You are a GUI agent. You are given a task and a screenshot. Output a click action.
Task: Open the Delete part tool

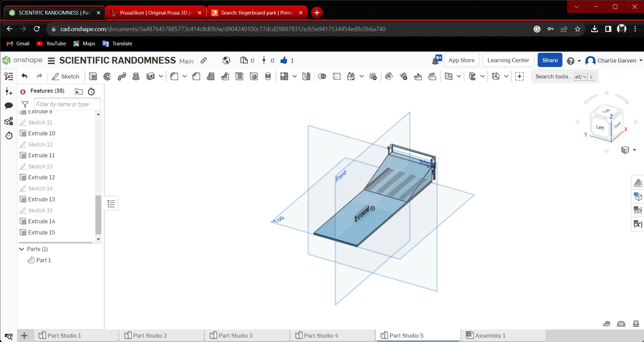(x=373, y=76)
